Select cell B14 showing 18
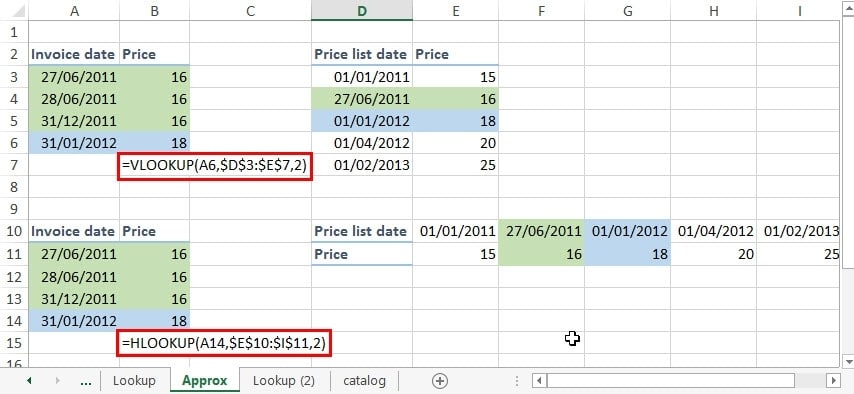The width and height of the screenshot is (854, 394). [155, 321]
